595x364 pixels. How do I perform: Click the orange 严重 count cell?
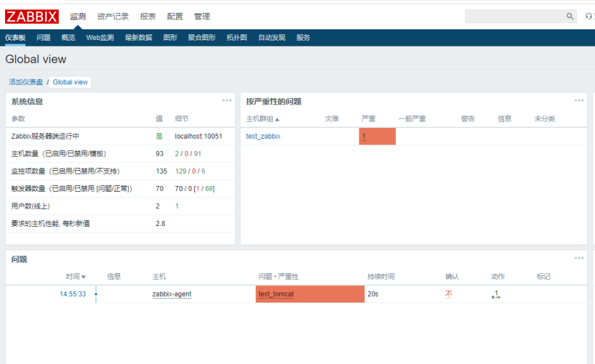click(x=377, y=136)
